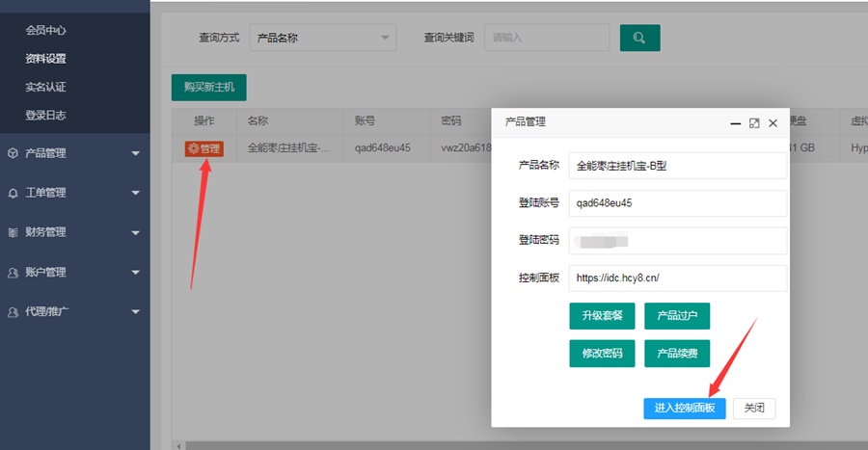868x450 pixels.
Task: Click the 账户管理 user icon in sidebar
Action: pos(13,273)
